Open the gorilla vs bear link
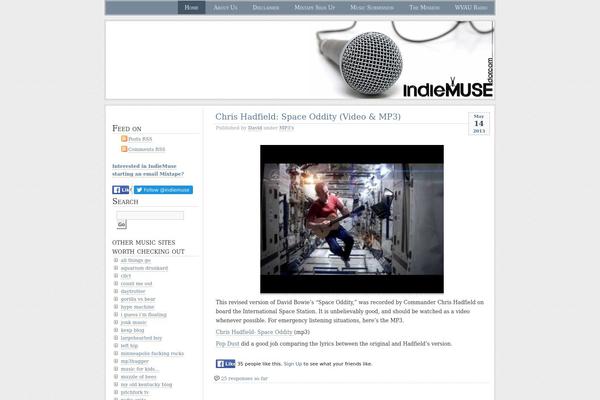This screenshot has height=400, width=600. click(138, 299)
